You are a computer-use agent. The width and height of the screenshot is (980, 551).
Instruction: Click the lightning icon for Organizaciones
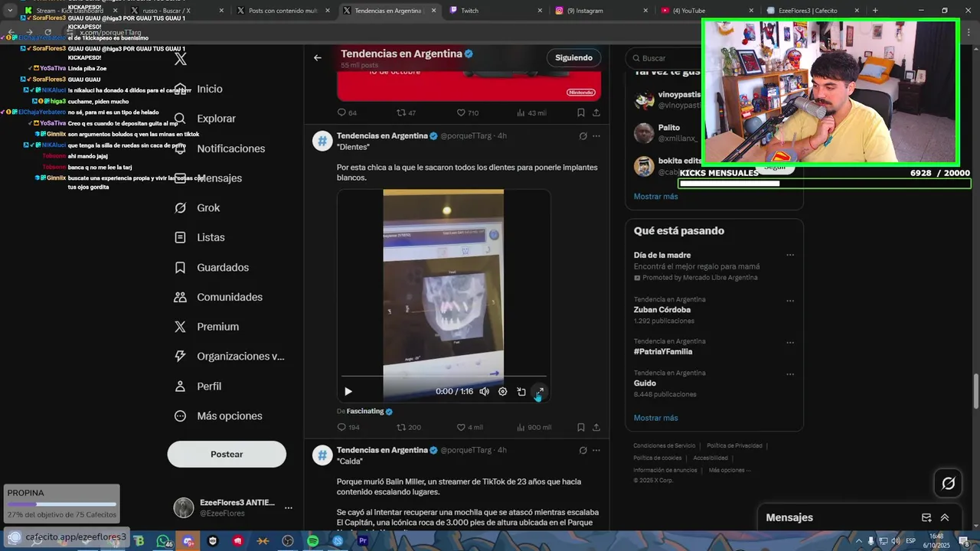(x=180, y=357)
